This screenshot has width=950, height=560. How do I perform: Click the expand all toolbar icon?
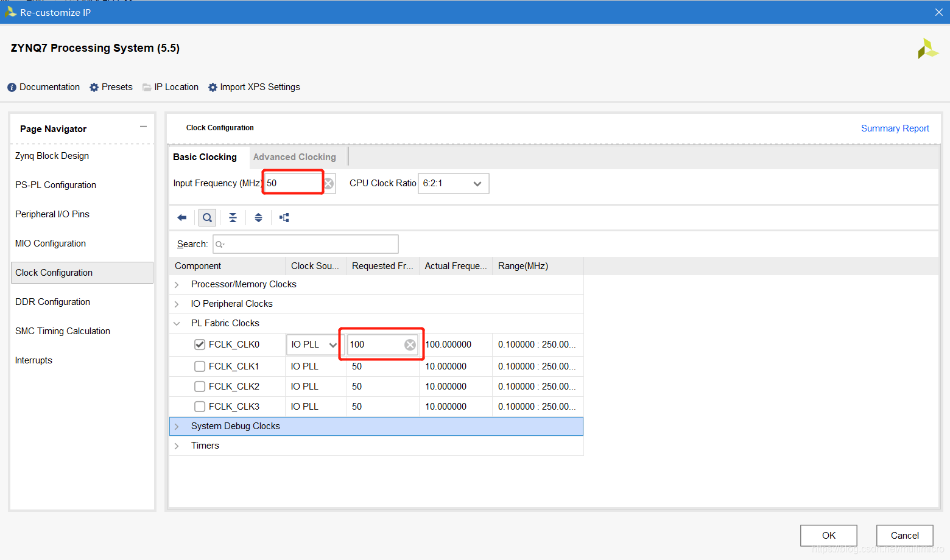pyautogui.click(x=258, y=217)
